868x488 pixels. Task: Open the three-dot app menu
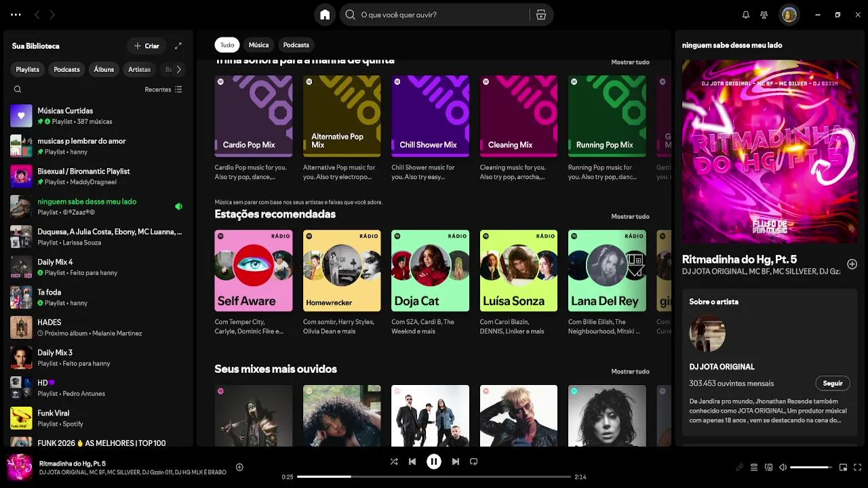pyautogui.click(x=16, y=14)
